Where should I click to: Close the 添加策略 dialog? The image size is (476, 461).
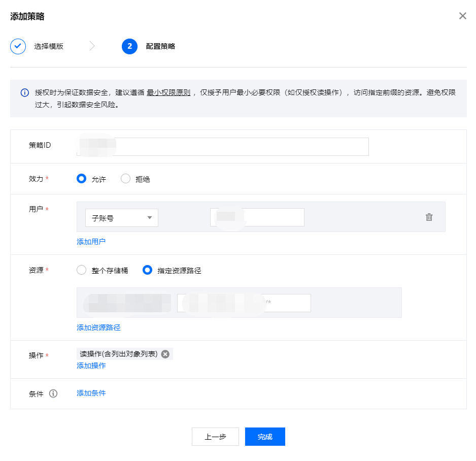pos(462,16)
